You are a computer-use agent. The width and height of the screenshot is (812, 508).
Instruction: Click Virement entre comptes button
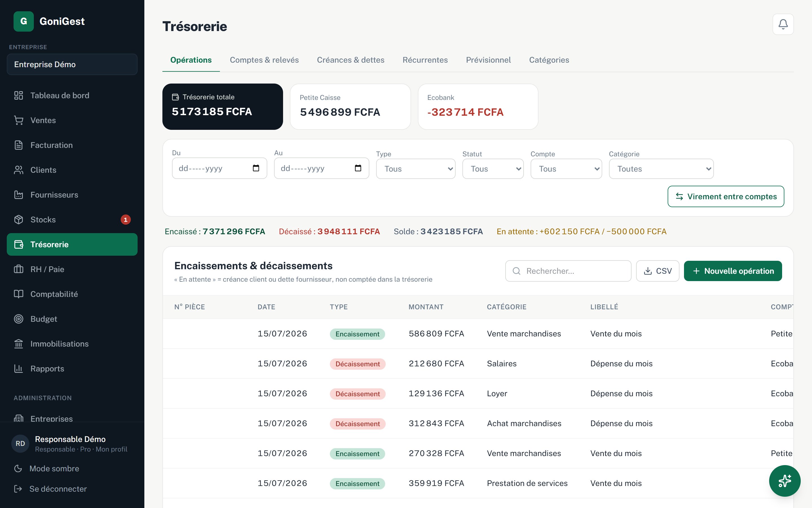726,196
